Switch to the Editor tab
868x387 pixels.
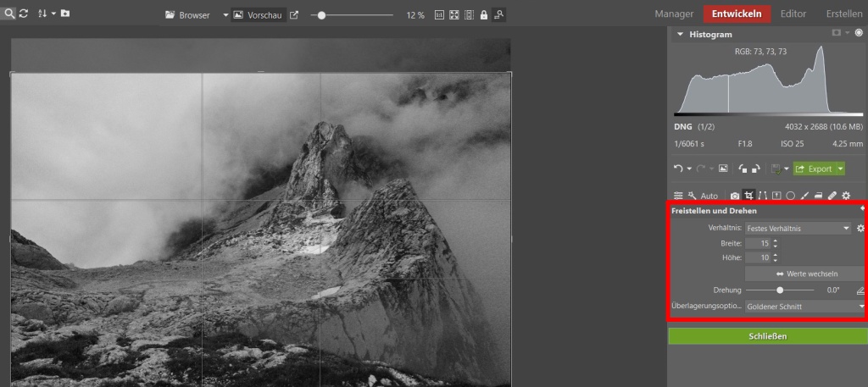[x=793, y=14]
